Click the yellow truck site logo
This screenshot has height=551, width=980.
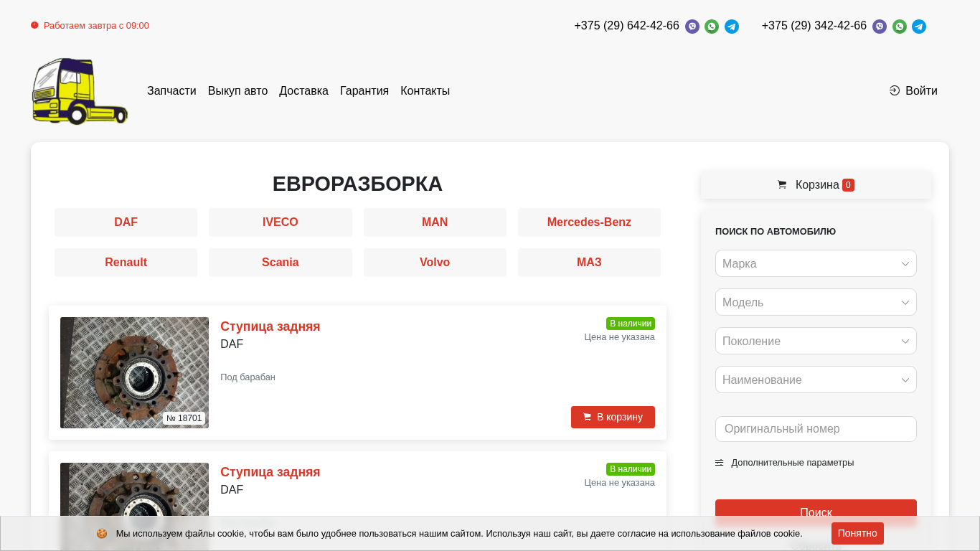point(80,91)
